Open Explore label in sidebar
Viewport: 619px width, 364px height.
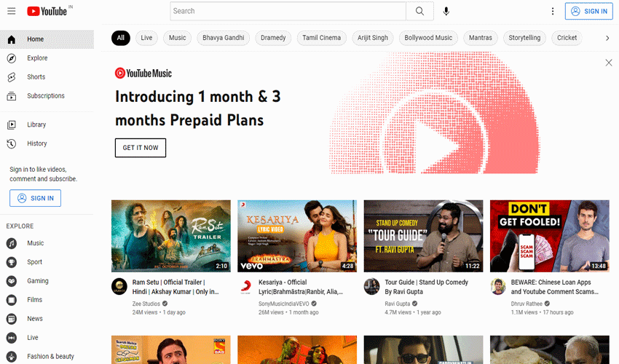(x=37, y=58)
